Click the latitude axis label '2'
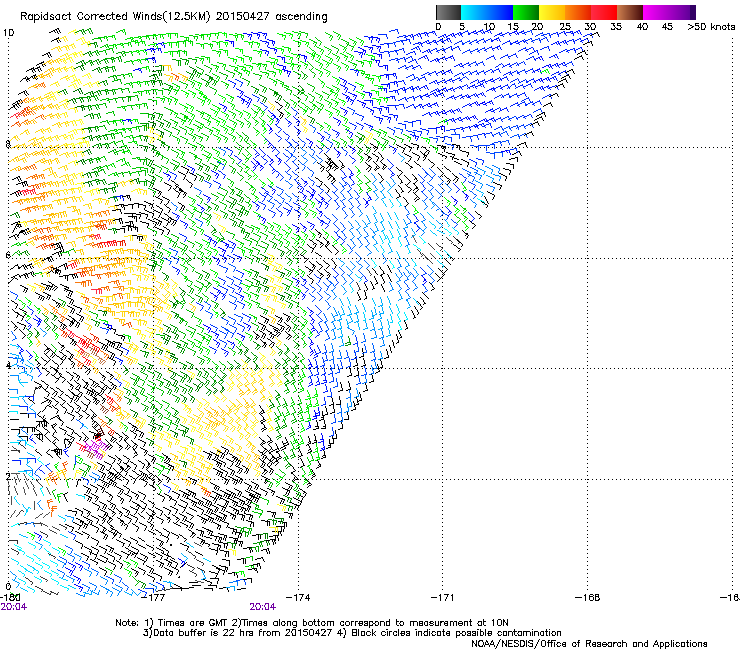Viewport: 740px width, 650px height. pos(8,476)
